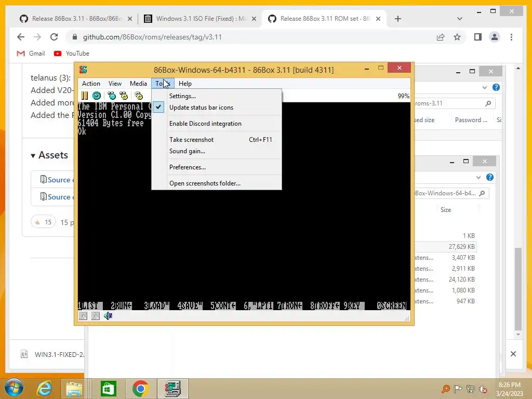Open Internet Explorer from the taskbar
Image resolution: width=532 pixels, height=399 pixels.
[45, 389]
